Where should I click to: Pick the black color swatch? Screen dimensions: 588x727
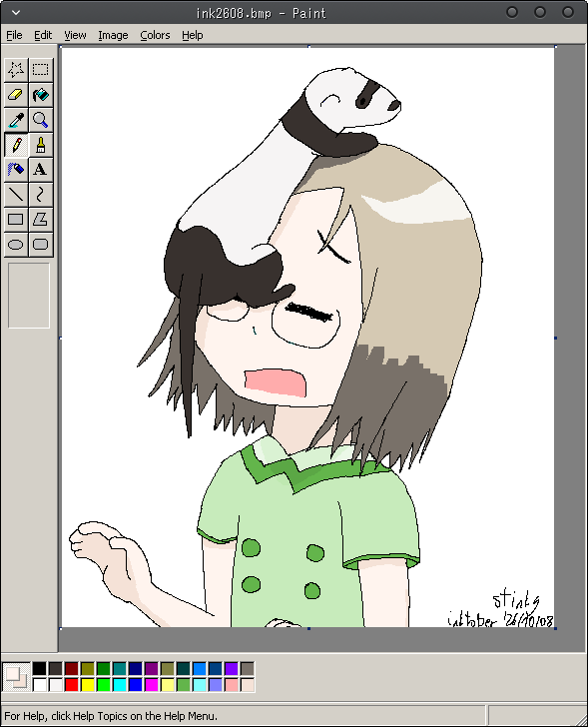point(39,669)
